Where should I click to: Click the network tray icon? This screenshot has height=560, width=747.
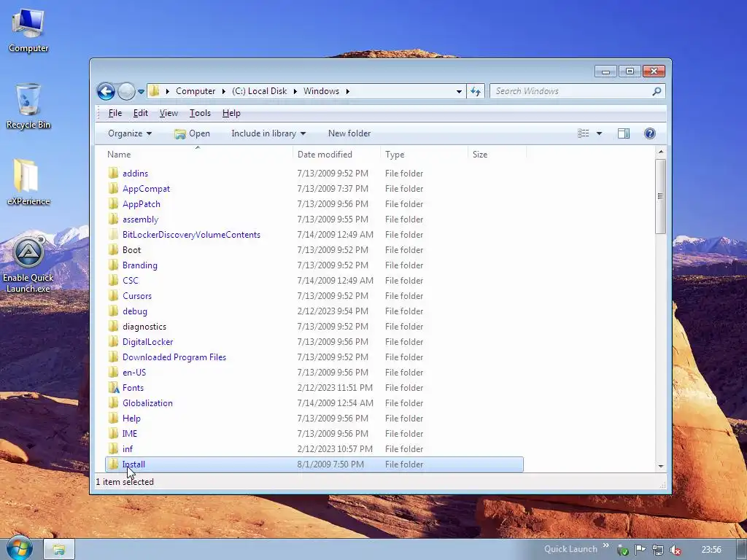coord(658,550)
